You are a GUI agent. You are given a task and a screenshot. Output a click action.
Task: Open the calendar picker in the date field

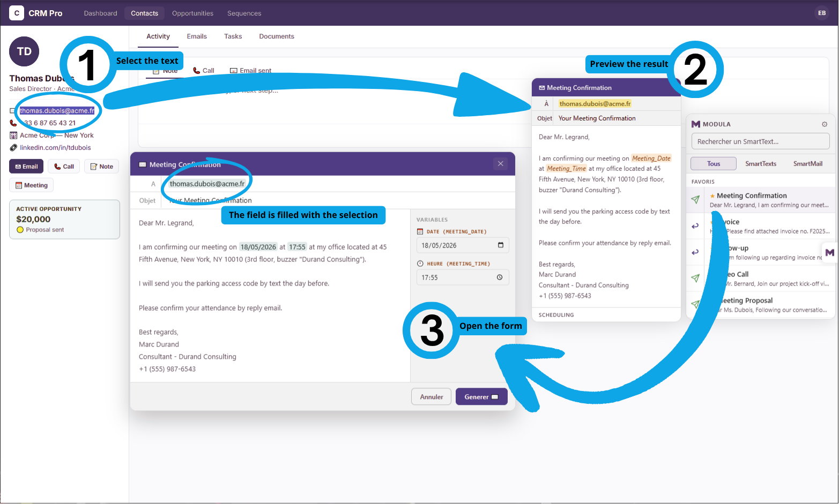[501, 245]
